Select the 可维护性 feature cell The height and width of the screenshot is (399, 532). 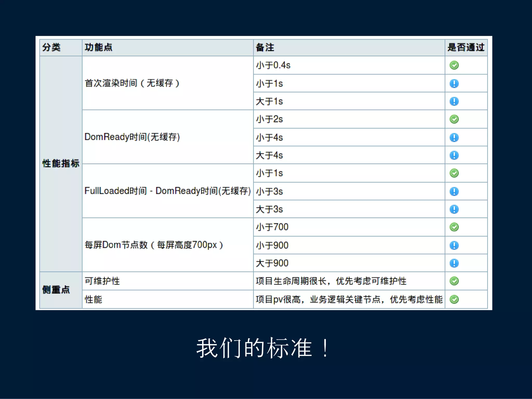(168, 281)
